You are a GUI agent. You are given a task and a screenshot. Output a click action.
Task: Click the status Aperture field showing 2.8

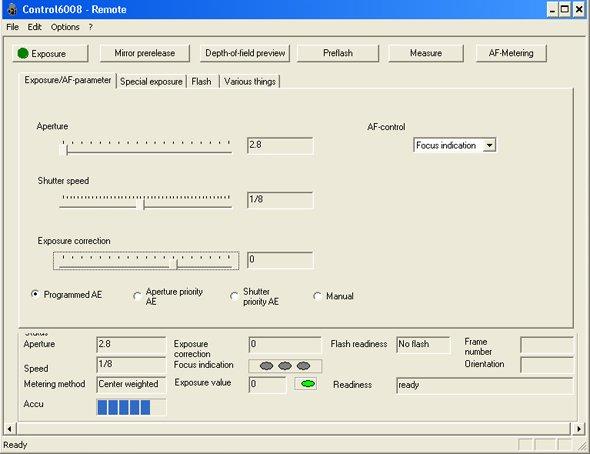[x=131, y=345]
